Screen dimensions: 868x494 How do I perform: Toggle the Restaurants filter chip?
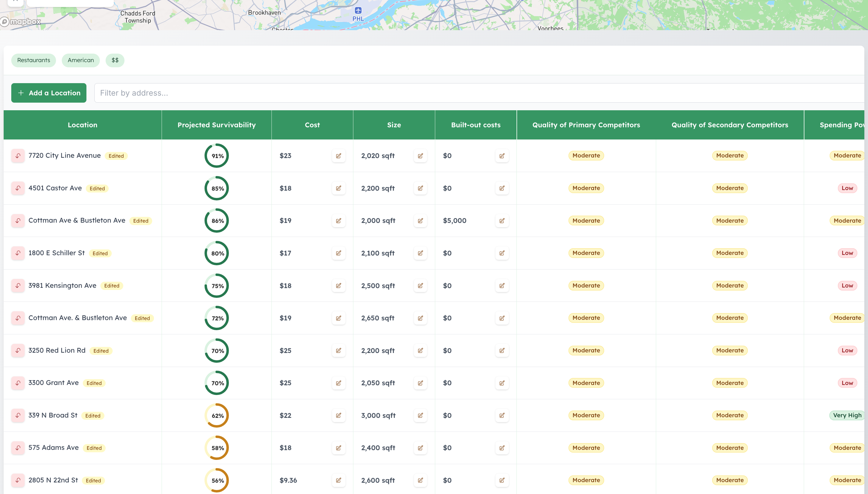point(33,60)
